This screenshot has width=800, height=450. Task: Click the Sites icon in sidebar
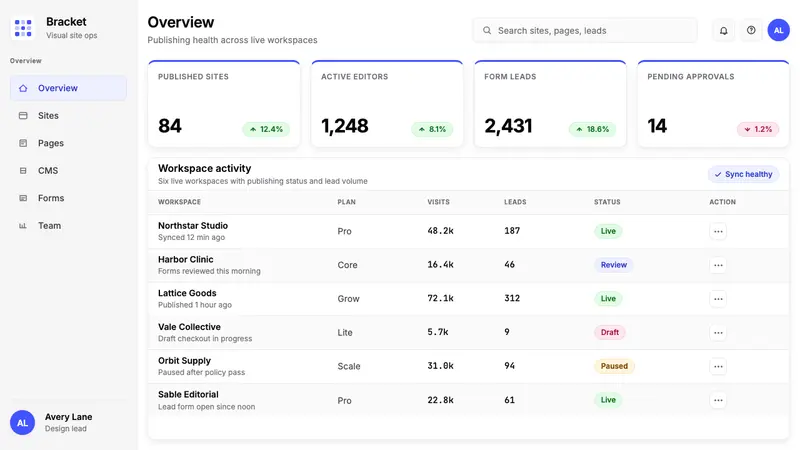[x=23, y=116]
